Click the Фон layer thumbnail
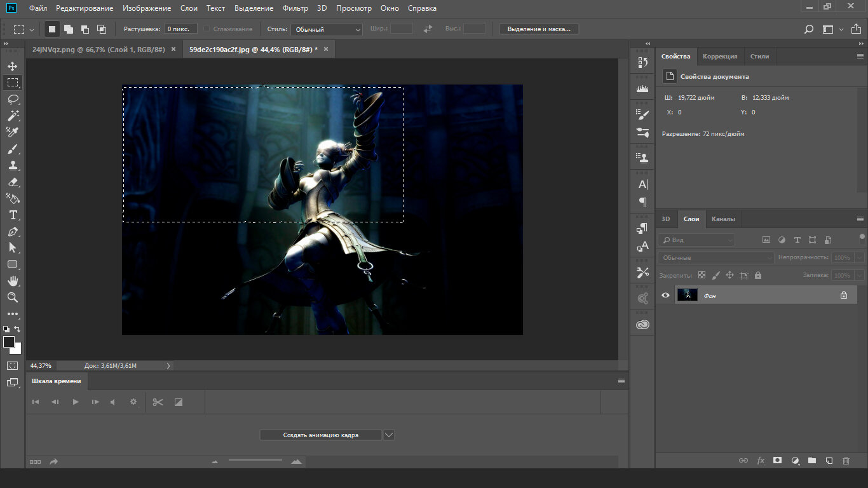The width and height of the screenshot is (868, 488). 688,295
